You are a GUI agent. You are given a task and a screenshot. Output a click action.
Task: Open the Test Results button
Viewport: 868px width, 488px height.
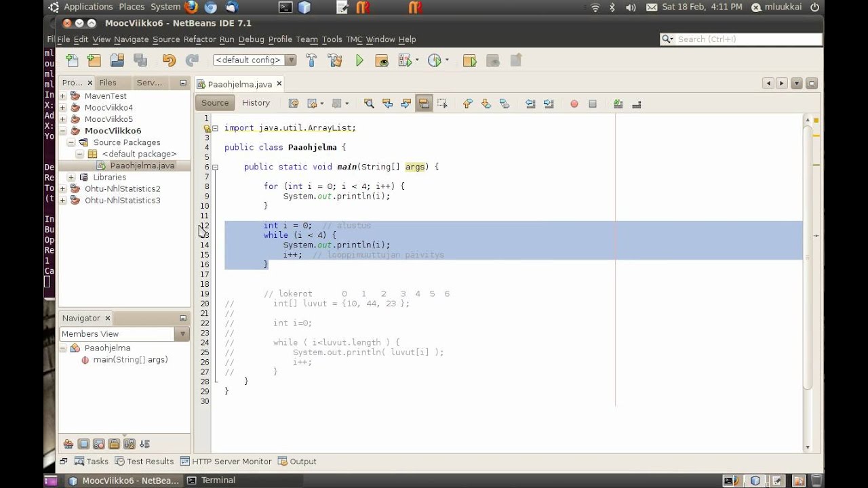pos(144,462)
